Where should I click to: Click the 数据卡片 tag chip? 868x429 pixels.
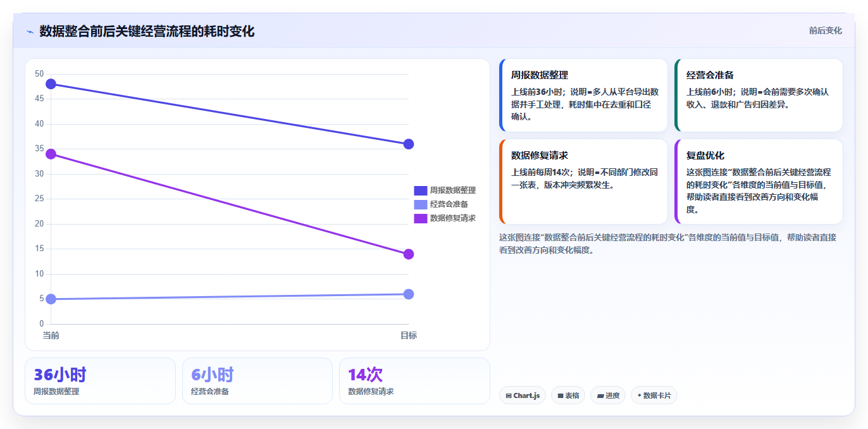point(654,395)
